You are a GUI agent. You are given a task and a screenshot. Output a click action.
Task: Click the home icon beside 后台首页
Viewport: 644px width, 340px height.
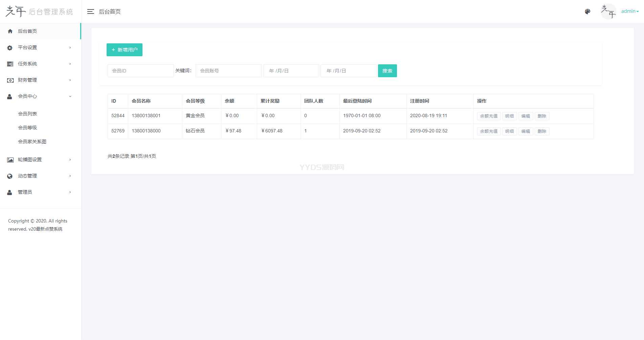[x=10, y=31]
